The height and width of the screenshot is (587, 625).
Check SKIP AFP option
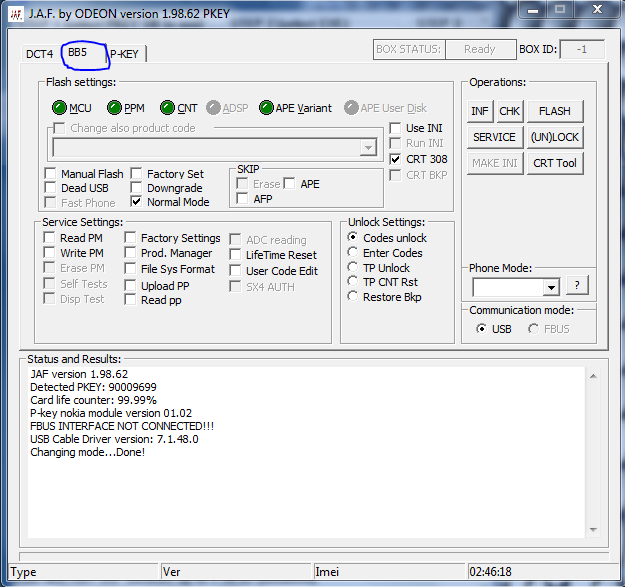click(x=242, y=198)
